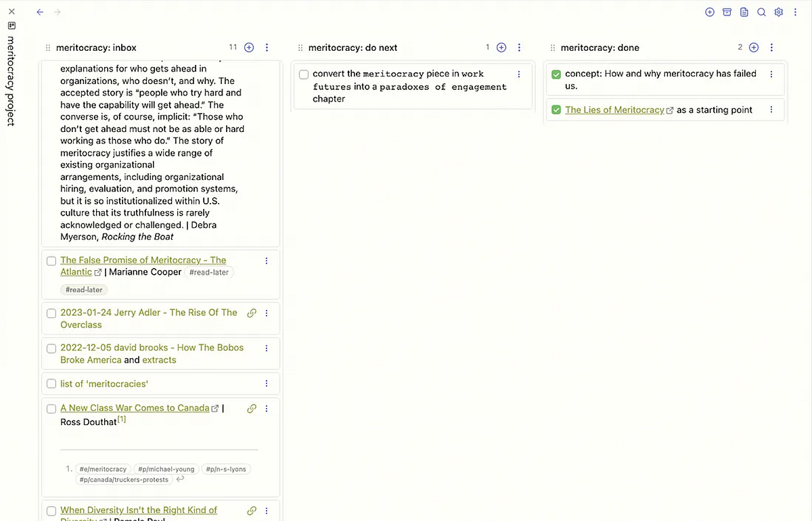Viewport: 812px width, 521px height.
Task: Add a card to meritocracy: done lane
Action: (x=754, y=47)
